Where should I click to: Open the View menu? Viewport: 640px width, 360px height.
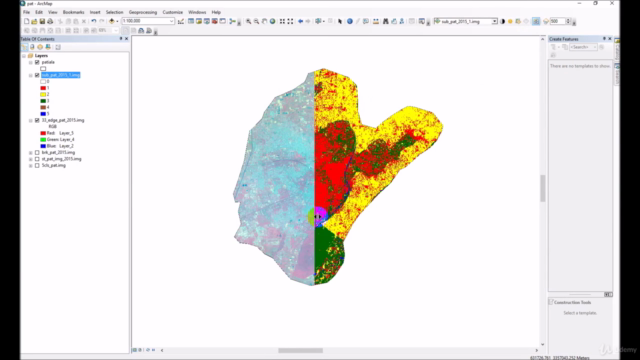pos(53,12)
